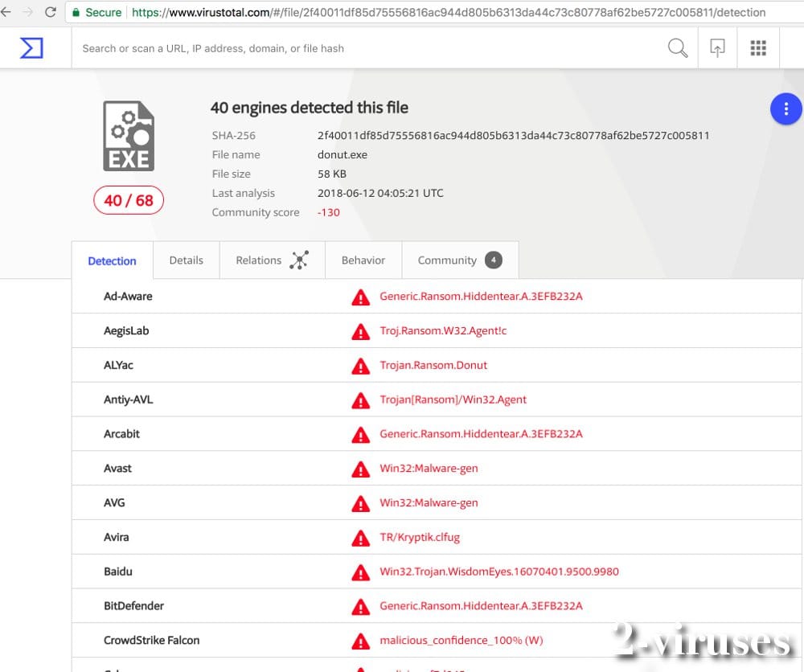Click the green secure padlock icon
The image size is (804, 672).
76,12
